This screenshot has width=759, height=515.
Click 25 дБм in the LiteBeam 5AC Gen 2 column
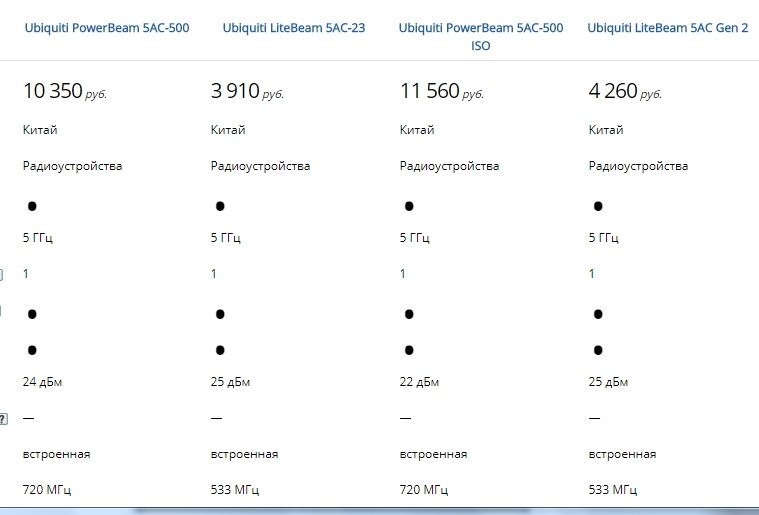[x=608, y=382]
